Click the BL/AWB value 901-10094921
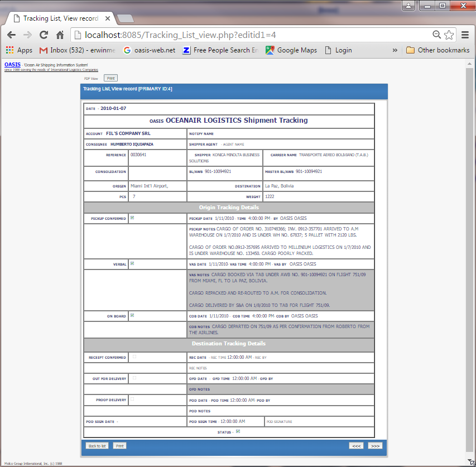The width and height of the screenshot is (476, 467). (218, 171)
